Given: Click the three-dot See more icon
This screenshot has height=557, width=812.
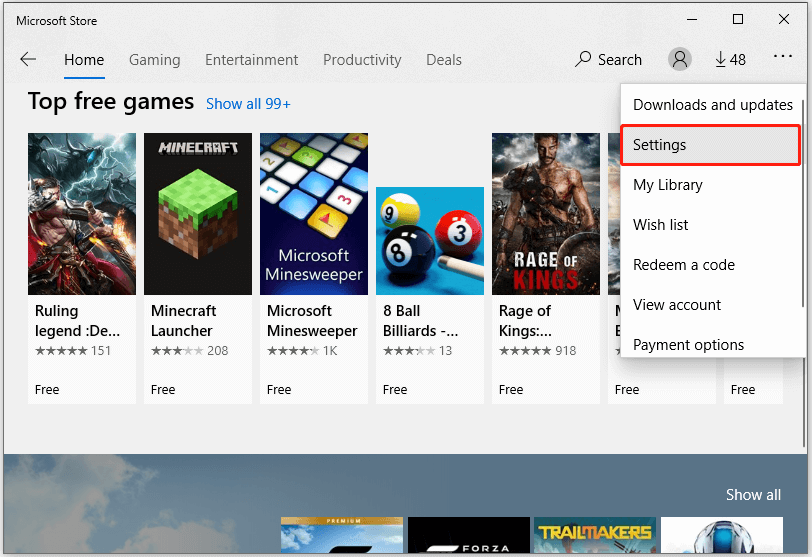Looking at the screenshot, I should (782, 60).
